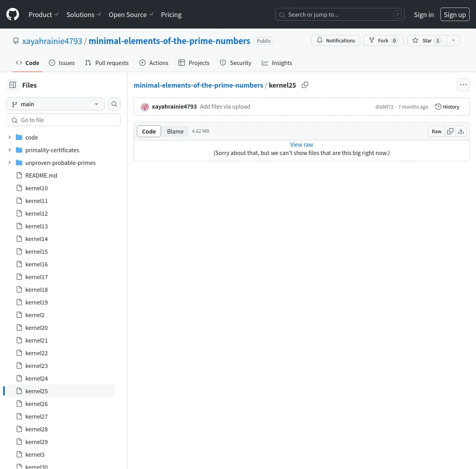Click the View raw link
This screenshot has width=476, height=469.
point(301,145)
